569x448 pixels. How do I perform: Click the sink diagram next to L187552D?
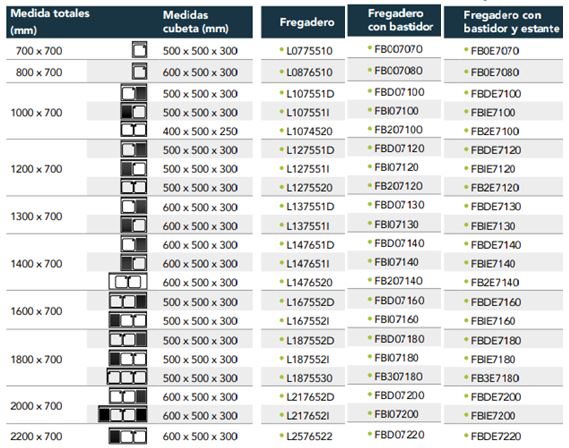click(x=128, y=340)
